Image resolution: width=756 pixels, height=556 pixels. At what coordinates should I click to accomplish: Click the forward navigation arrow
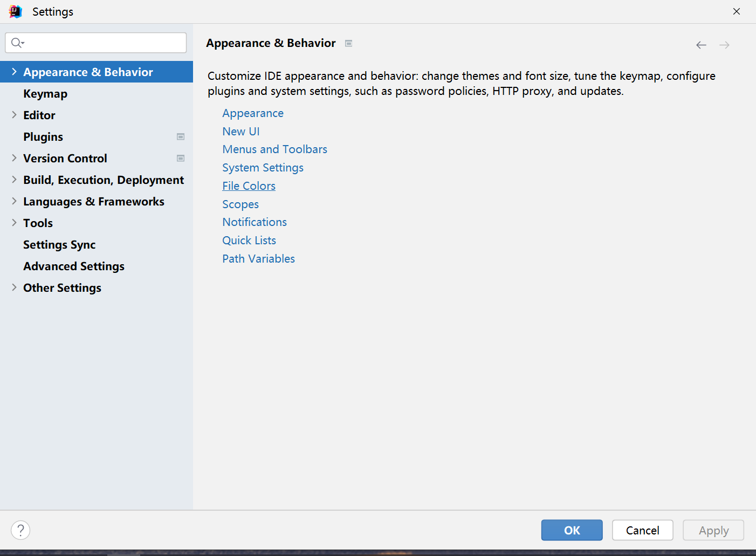click(724, 45)
